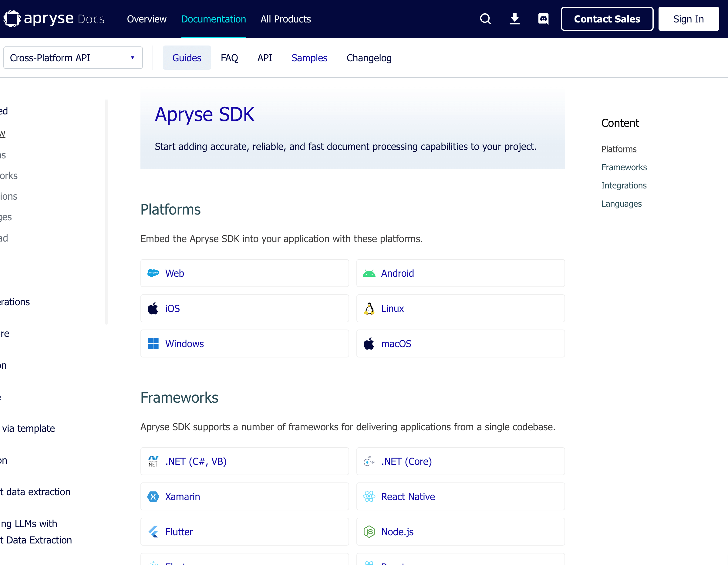Switch to the Changelog tab

(369, 58)
